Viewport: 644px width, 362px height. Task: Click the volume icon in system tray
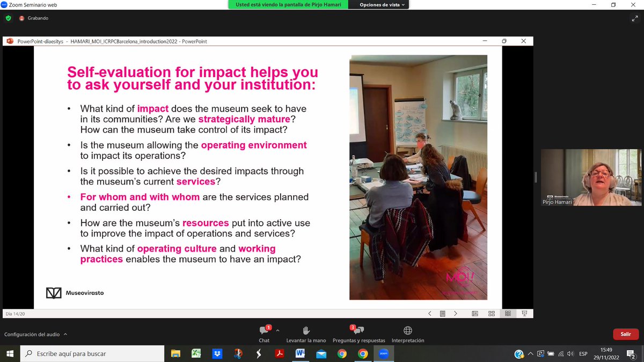coord(569,353)
